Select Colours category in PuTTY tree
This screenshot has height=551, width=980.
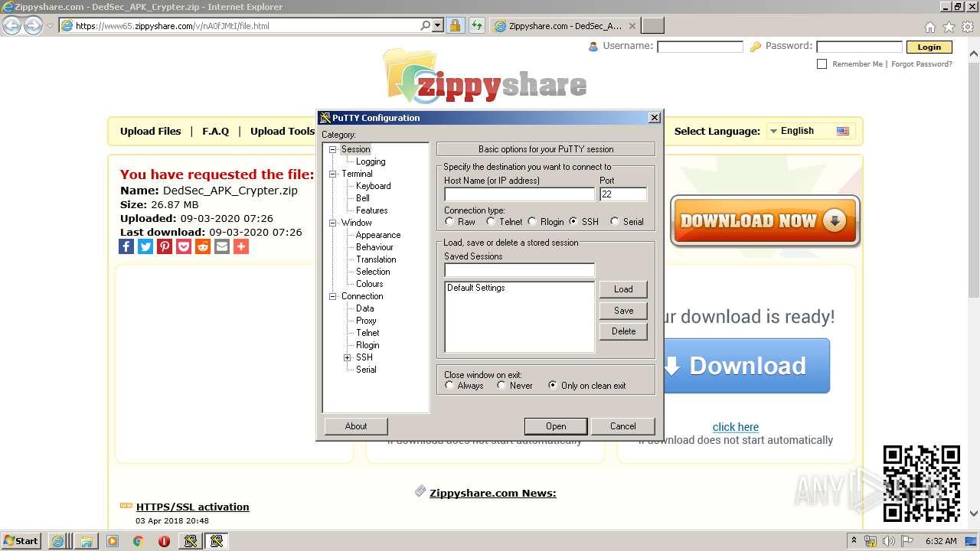point(369,284)
